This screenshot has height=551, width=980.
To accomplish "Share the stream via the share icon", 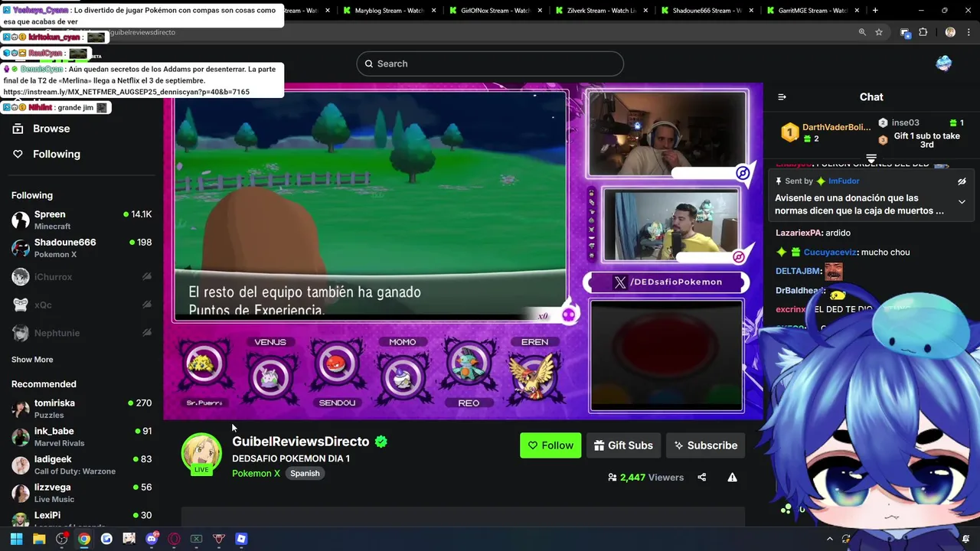I will click(x=701, y=478).
